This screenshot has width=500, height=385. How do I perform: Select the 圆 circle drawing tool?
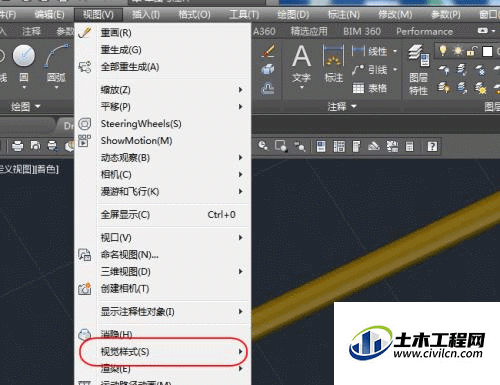coord(24,65)
